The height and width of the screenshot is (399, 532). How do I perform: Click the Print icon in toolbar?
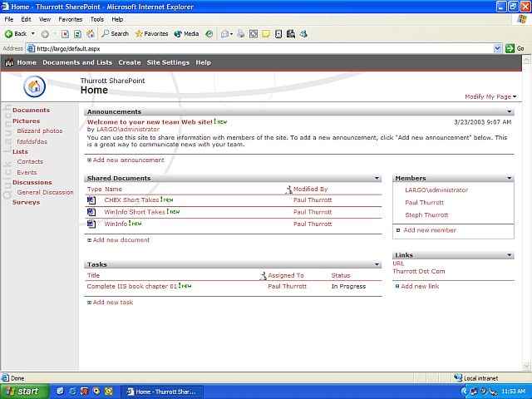tap(239, 34)
